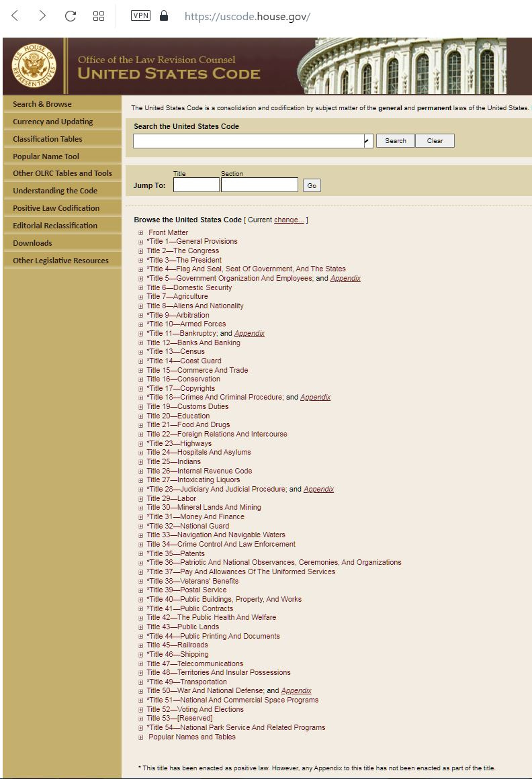Select Title 54—National Park Service And Related Programs
This screenshot has width=532, height=779.
pos(236,727)
